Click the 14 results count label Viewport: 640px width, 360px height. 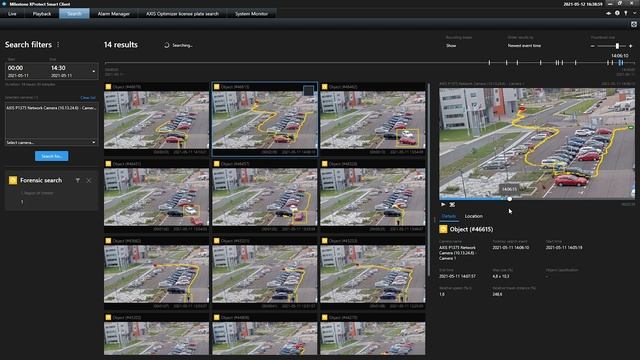(x=121, y=44)
